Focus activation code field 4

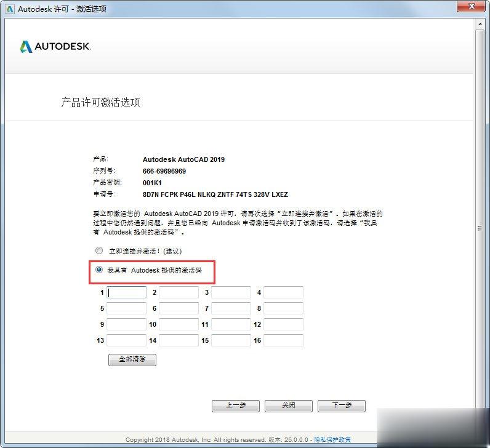click(283, 292)
